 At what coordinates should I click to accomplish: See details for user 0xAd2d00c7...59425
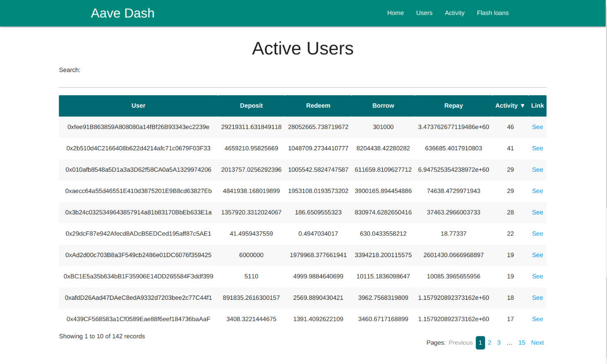[x=537, y=255]
